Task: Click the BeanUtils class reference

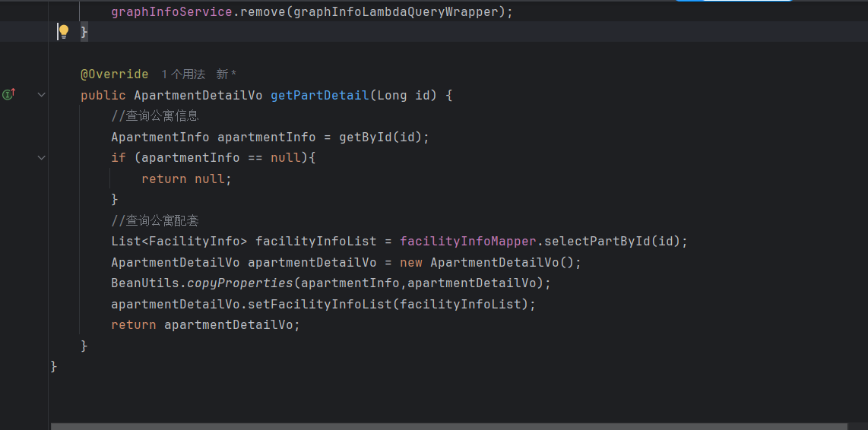Action: 145,283
